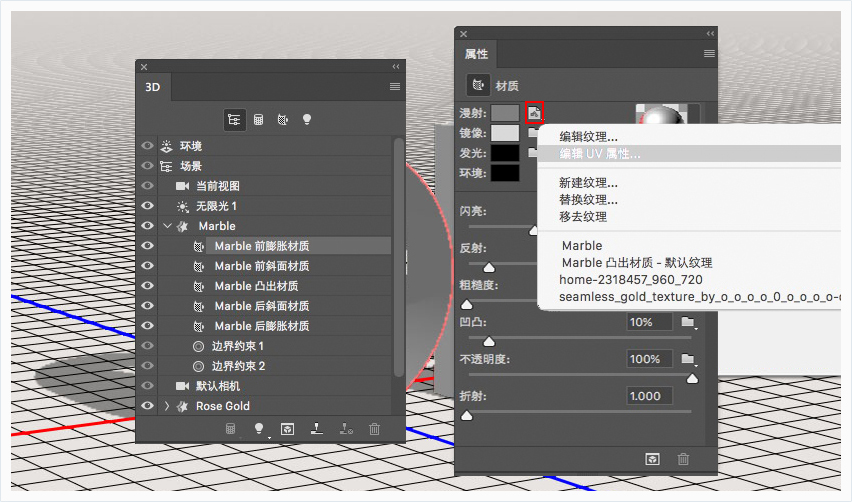Hide Marble 后斜面材质
Screen dimensions: 852x502
147,306
